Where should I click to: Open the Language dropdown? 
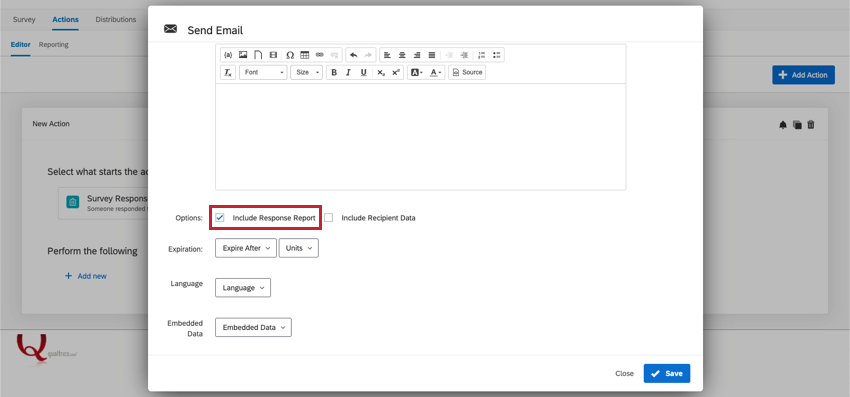243,287
